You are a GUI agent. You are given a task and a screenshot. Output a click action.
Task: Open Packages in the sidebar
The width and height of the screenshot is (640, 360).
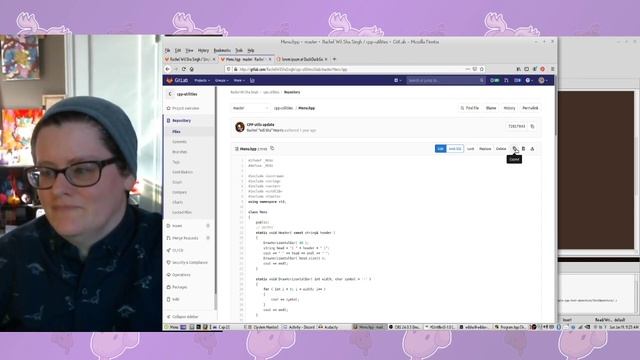tap(180, 287)
